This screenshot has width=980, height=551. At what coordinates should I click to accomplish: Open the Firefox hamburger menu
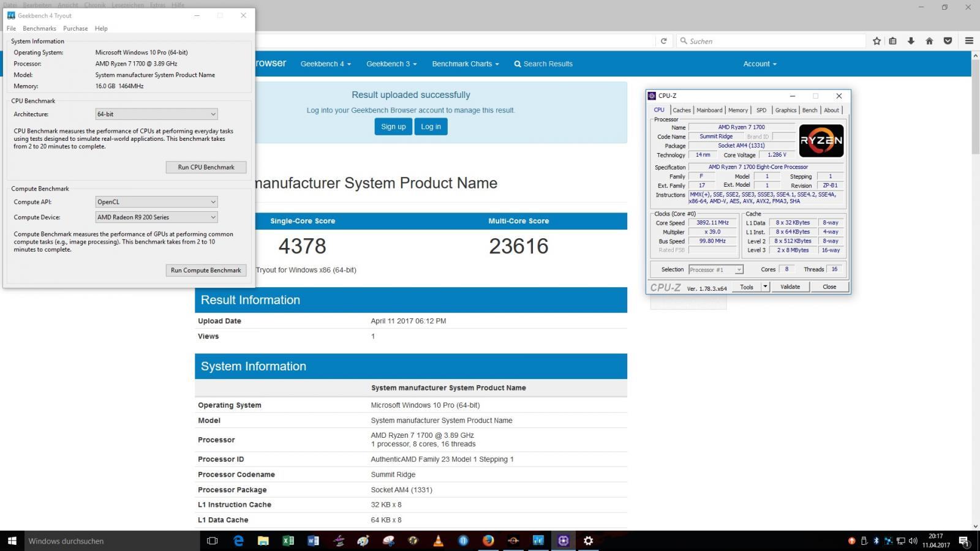click(x=969, y=41)
